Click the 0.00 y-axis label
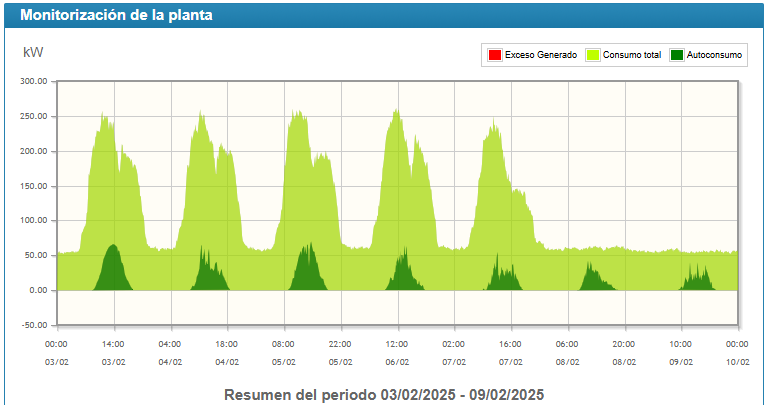This screenshot has width=771, height=405. (x=39, y=291)
